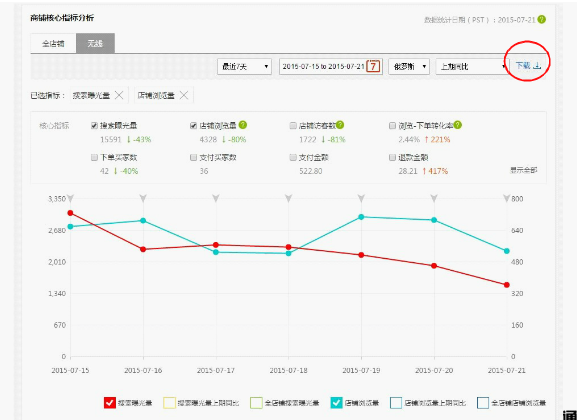
Task: Enable the 下单买家数 checkbox
Action: (94, 158)
